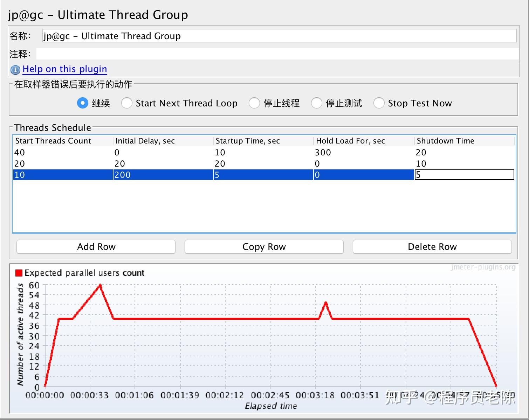Open the Help on this plugin link

coord(64,69)
